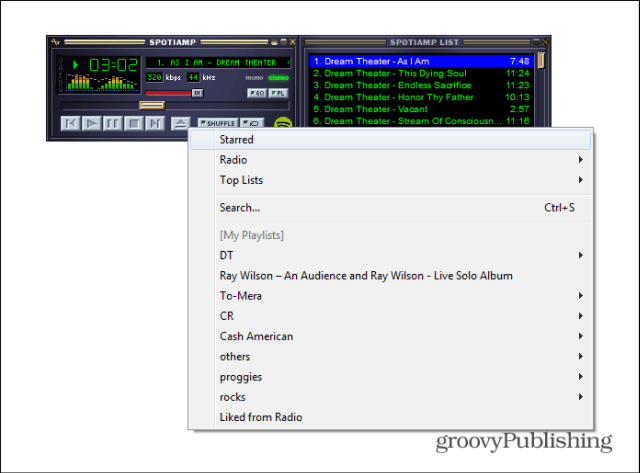Screen dimensions: 640x473
Task: Open the Spotiamp main menu icon in title bar
Action: click(56, 42)
